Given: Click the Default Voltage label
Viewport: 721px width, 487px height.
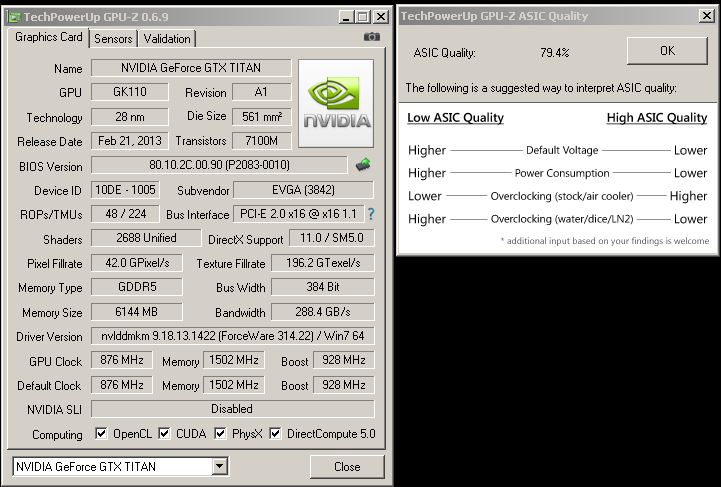Looking at the screenshot, I should pyautogui.click(x=562, y=150).
